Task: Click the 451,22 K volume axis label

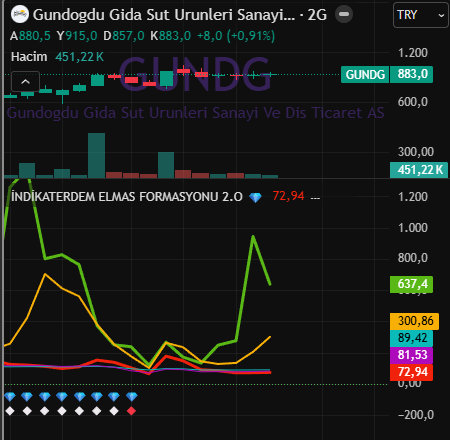Action: (419, 170)
